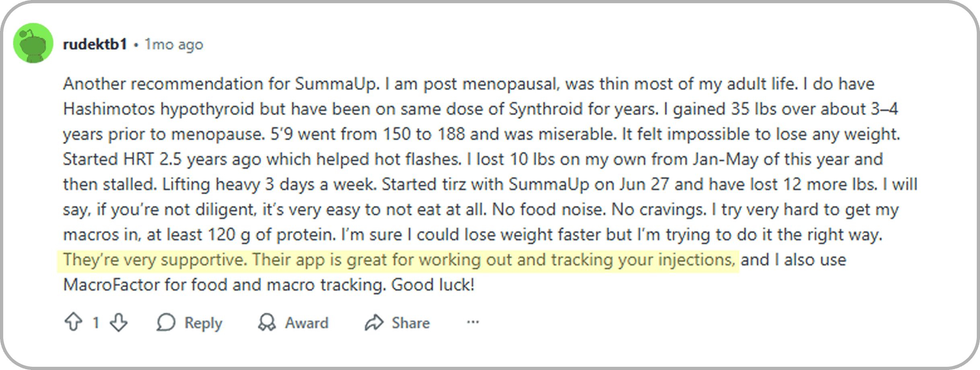
Task: Click the Reply speech bubble icon
Action: click(x=166, y=323)
